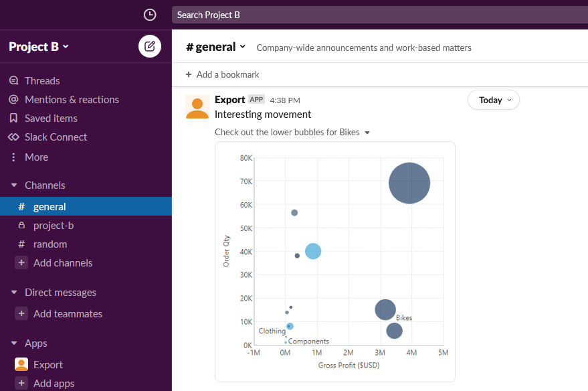Click the light blue 40K bubble

[313, 251]
